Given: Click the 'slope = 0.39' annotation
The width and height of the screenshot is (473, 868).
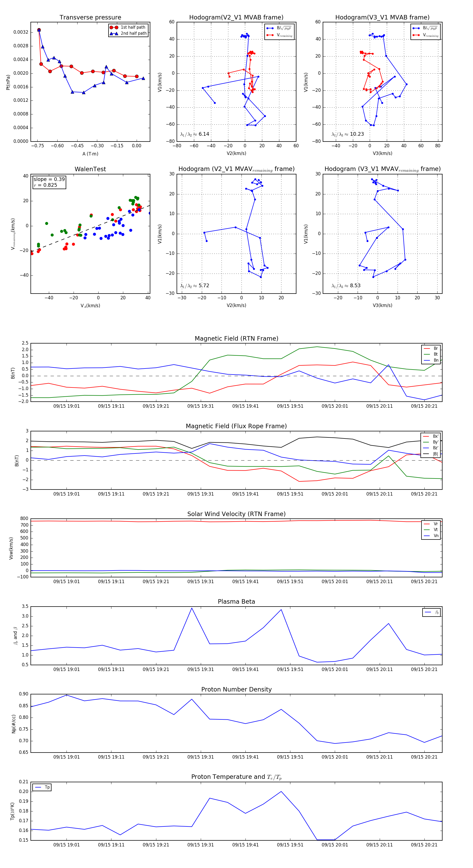Looking at the screenshot, I should coord(49,179).
